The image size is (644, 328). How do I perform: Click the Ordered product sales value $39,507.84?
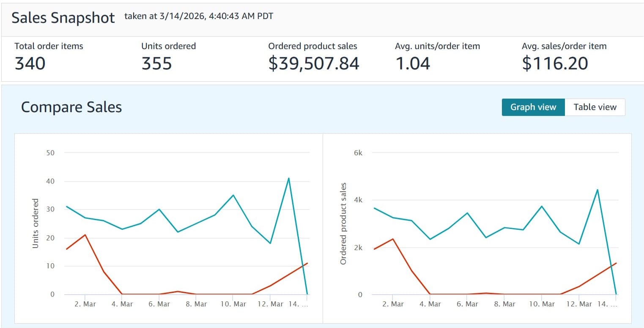pos(314,63)
